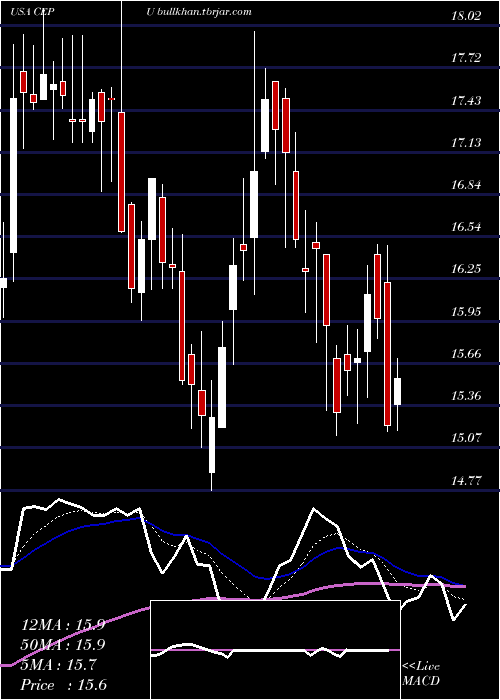Click the 17.43 price axis label
The width and height of the screenshot is (500, 700).
pyautogui.click(x=466, y=100)
